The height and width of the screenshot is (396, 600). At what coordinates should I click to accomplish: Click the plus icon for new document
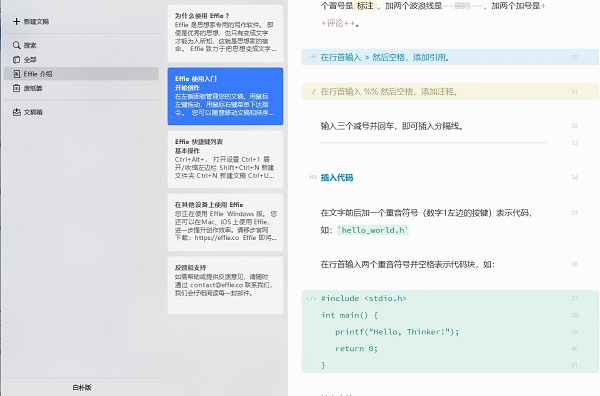click(16, 21)
